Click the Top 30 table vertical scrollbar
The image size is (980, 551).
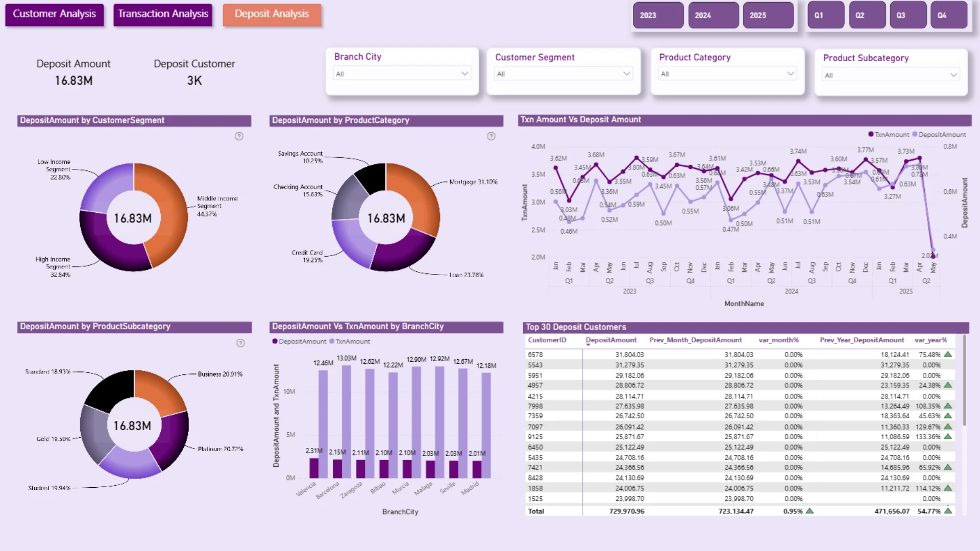click(964, 380)
